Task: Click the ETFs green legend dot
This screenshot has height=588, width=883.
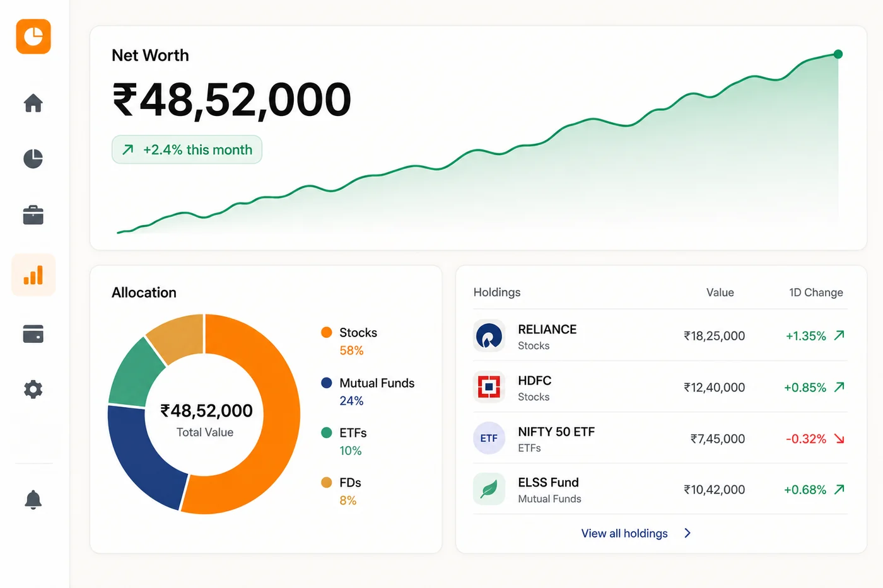Action: tap(326, 432)
